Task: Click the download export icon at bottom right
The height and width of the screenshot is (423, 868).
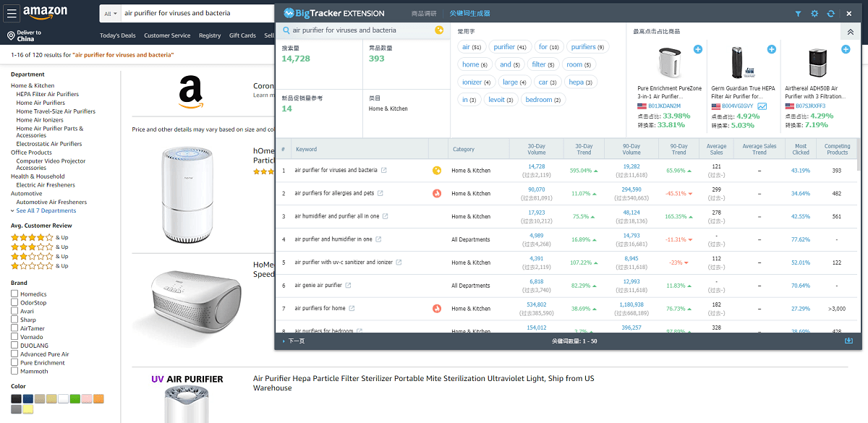Action: [848, 341]
